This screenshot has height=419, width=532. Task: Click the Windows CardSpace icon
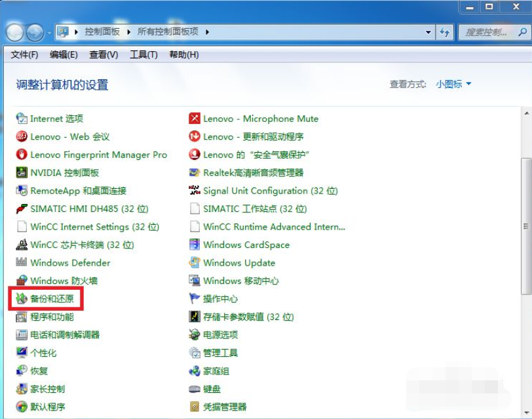pyautogui.click(x=195, y=245)
